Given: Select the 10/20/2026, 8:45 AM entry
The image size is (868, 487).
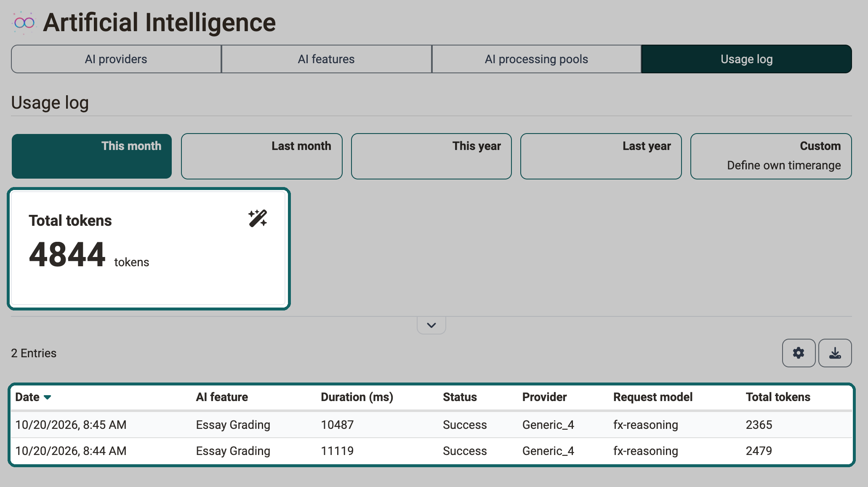Looking at the screenshot, I should point(431,425).
